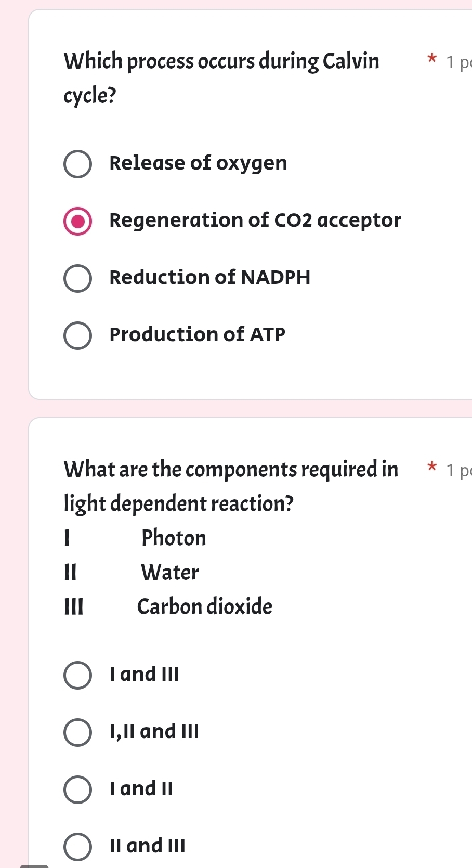Click the "Photon" list item text
The width and height of the screenshot is (472, 868).
pos(174,539)
